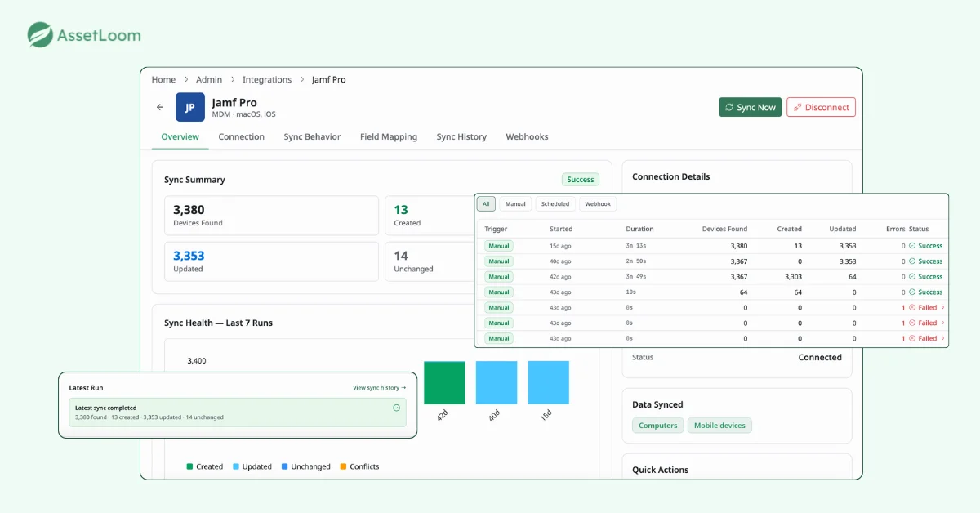Select the row started 42d ago
Viewport: 980px width, 513px height.
711,277
